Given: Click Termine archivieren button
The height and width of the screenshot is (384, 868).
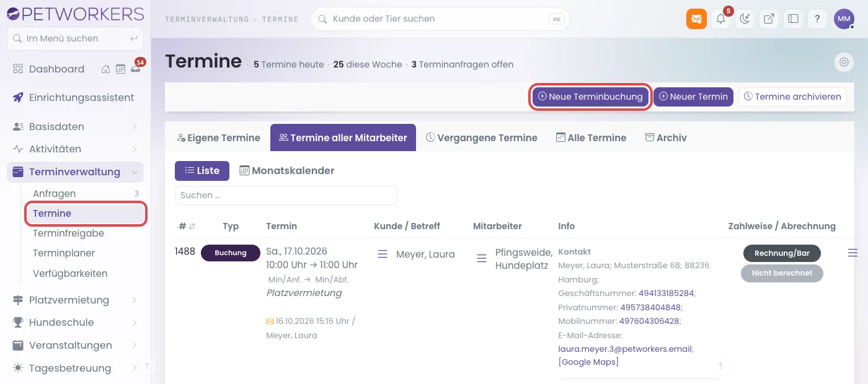Looking at the screenshot, I should pos(792,97).
